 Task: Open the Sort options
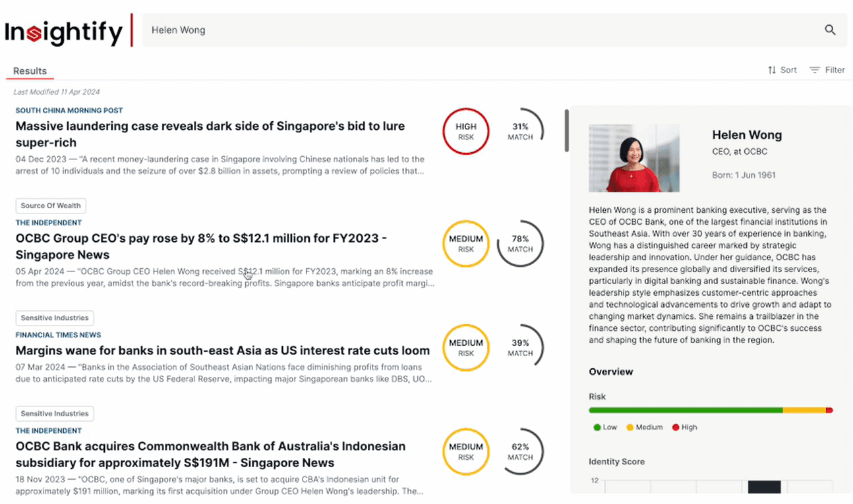[x=782, y=70]
